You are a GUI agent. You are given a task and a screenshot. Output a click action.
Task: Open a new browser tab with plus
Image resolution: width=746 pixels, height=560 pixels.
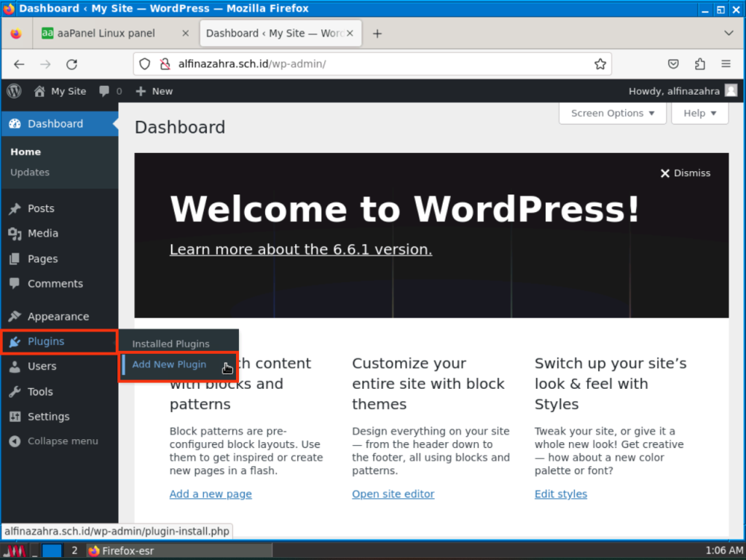pos(377,33)
